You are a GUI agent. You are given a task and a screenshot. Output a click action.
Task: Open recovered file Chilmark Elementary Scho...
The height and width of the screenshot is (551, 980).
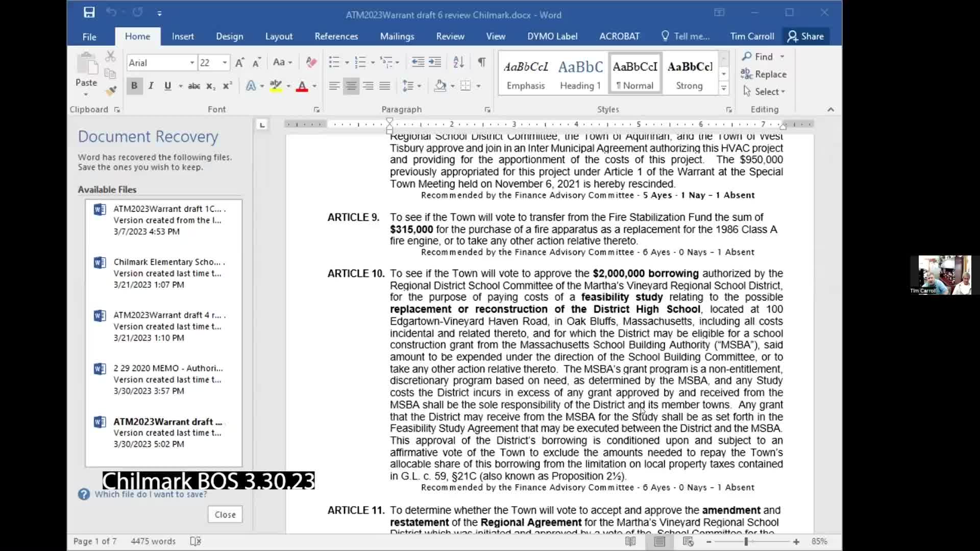click(x=163, y=273)
